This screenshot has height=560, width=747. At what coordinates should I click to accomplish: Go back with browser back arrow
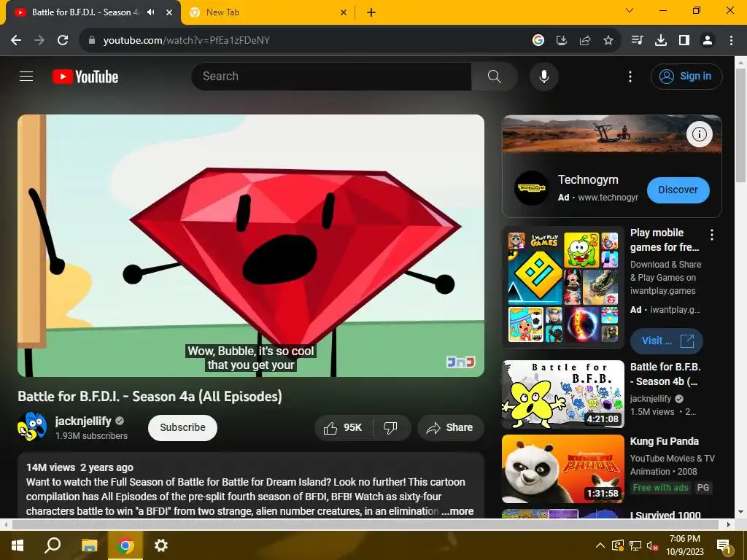(x=16, y=41)
